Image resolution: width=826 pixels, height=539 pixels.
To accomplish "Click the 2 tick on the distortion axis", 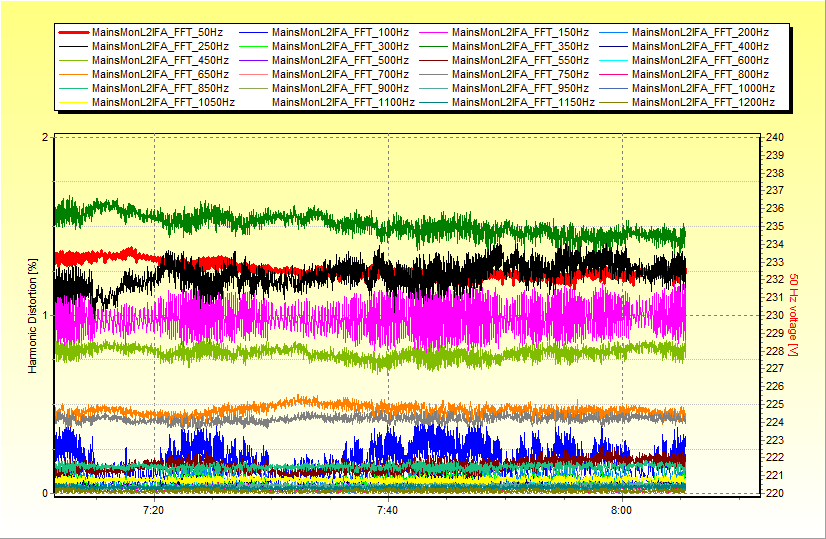I will pyautogui.click(x=44, y=137).
